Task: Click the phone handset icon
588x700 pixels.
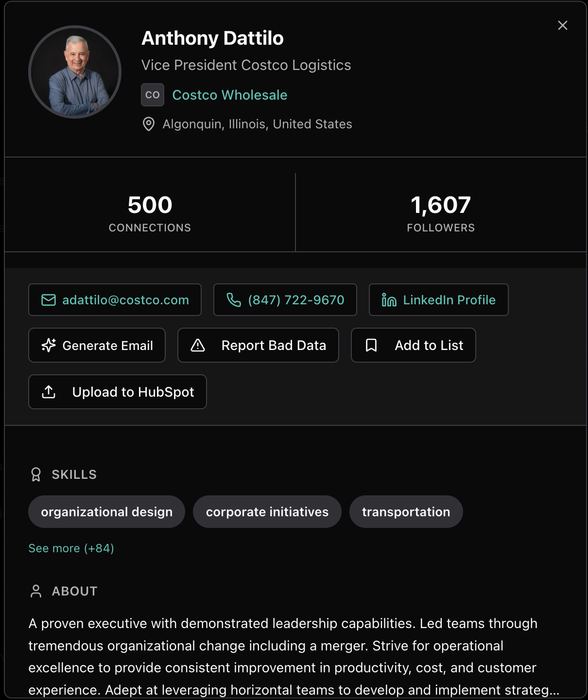Action: pyautogui.click(x=234, y=300)
